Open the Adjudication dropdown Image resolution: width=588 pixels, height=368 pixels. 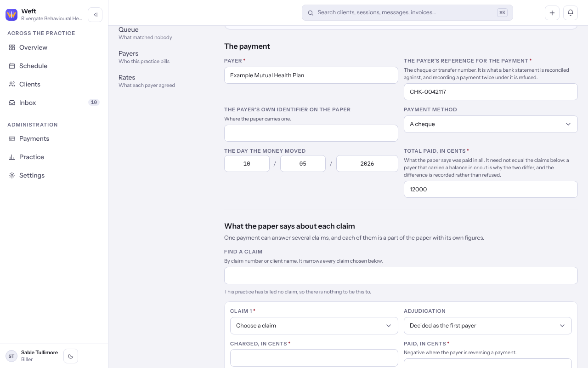tap(487, 326)
